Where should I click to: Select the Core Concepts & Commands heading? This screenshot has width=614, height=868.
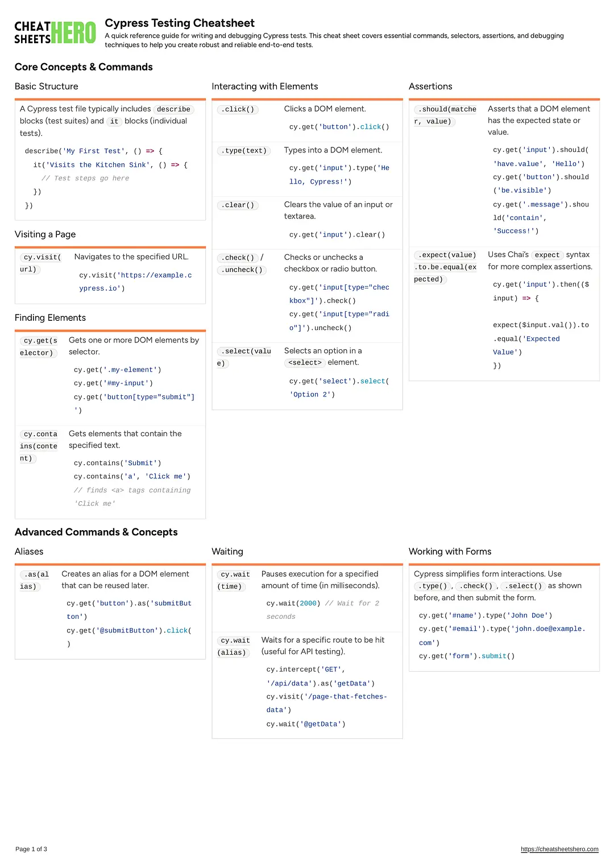84,67
